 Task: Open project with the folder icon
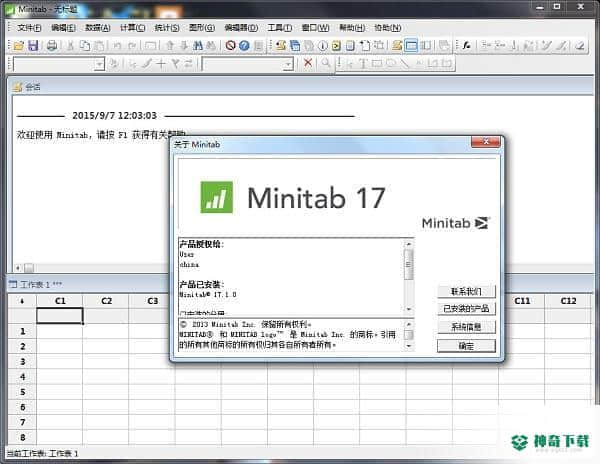pos(18,46)
